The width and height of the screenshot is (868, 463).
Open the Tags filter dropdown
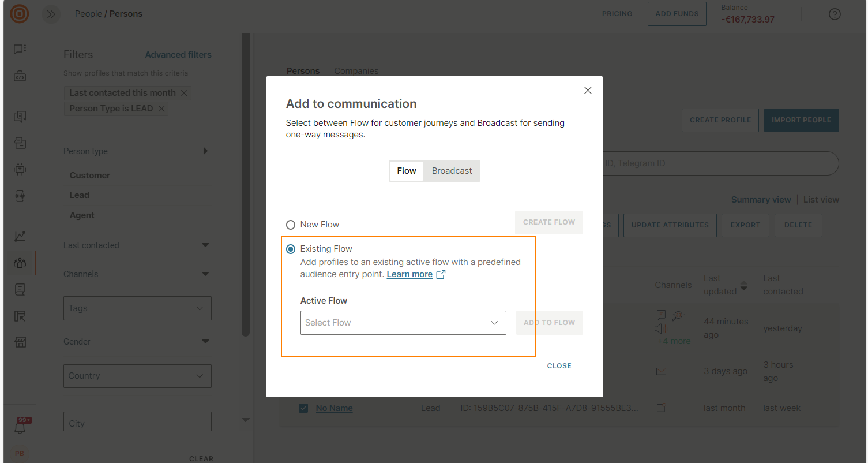pyautogui.click(x=137, y=308)
